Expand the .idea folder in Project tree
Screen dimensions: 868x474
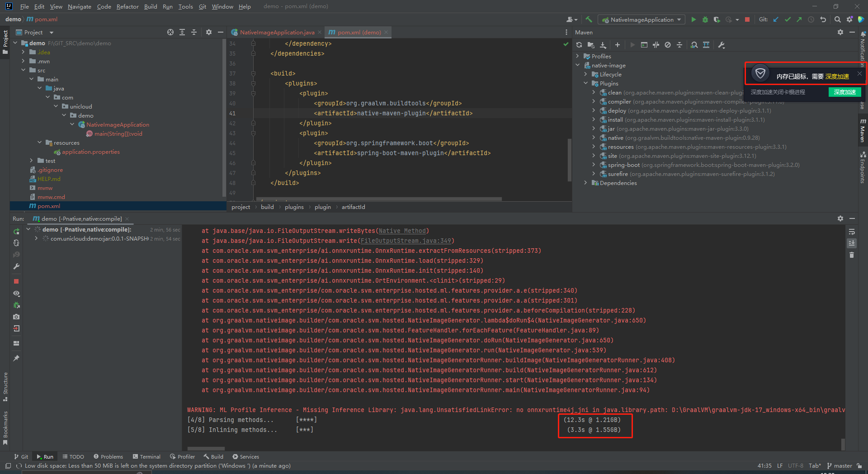tap(23, 52)
